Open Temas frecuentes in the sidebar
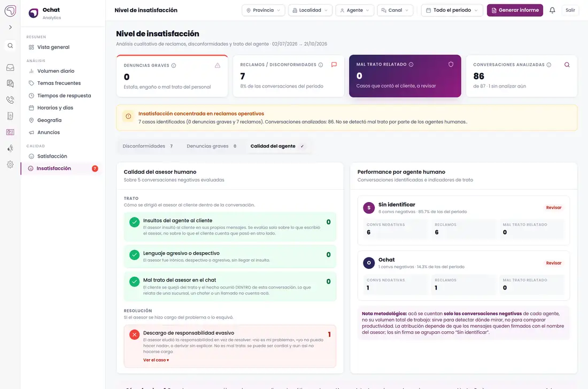The image size is (588, 389). (59, 83)
